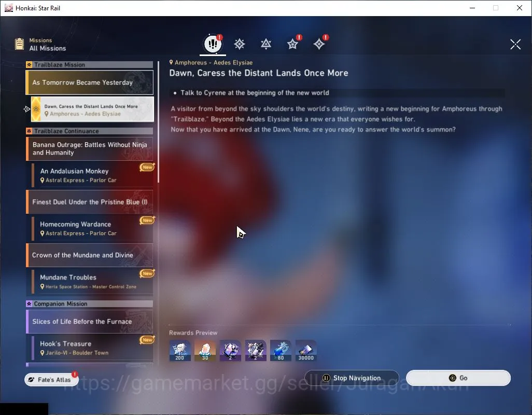Select Dawn, Caress the Distant Lands sub-mission
The image size is (532, 415).
point(92,109)
